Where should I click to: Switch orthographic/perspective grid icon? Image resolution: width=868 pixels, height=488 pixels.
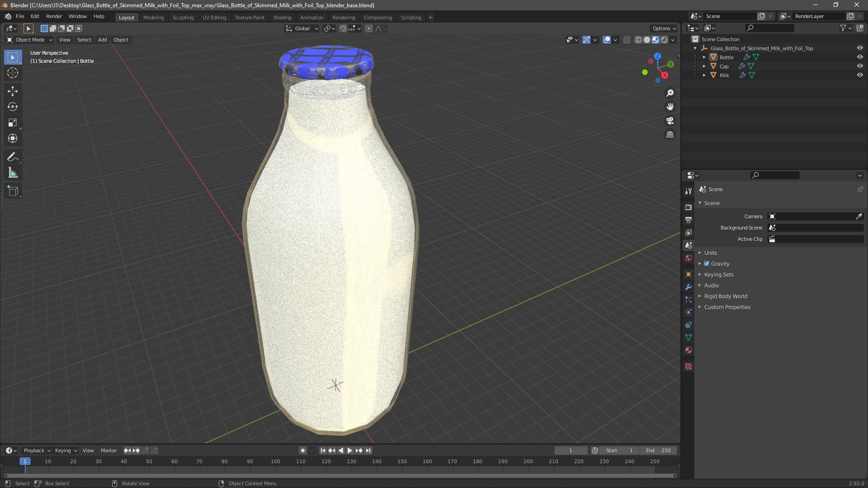pyautogui.click(x=670, y=135)
